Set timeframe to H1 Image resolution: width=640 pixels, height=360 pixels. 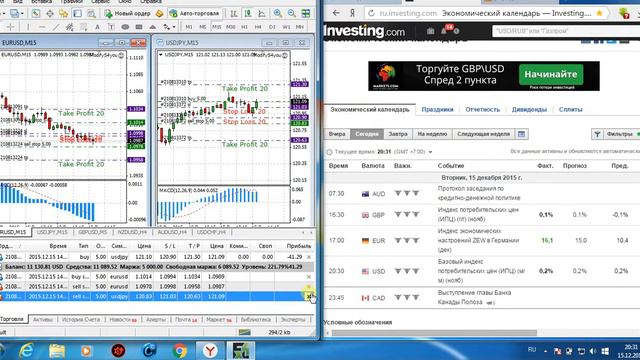(x=244, y=27)
